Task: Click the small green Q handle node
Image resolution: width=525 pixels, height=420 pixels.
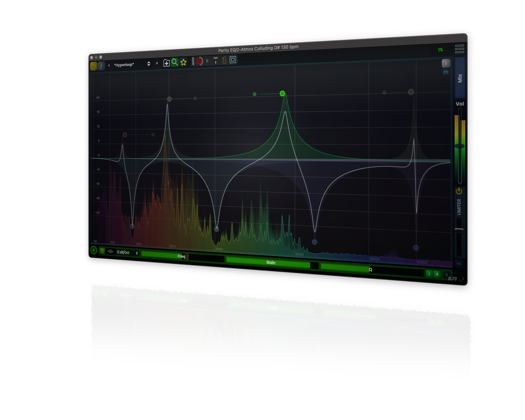Action: (x=254, y=94)
